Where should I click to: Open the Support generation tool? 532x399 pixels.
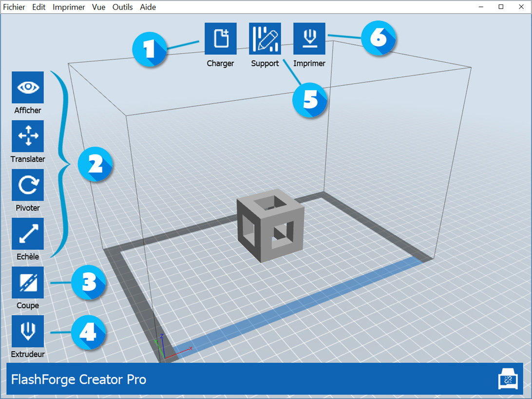point(265,38)
